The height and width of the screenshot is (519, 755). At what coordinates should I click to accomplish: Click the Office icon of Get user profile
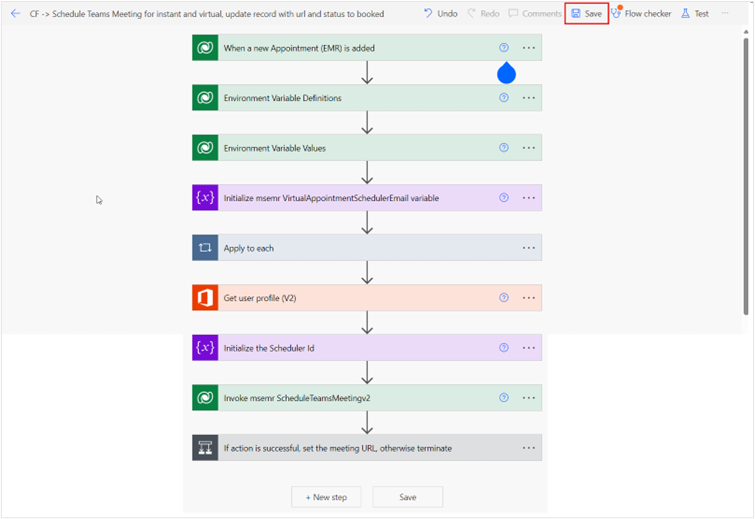pyautogui.click(x=205, y=298)
